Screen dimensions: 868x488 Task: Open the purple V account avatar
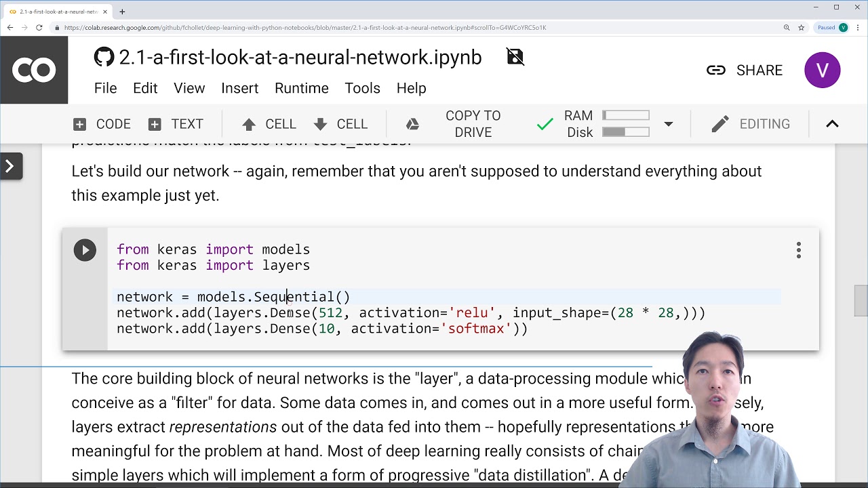tap(822, 70)
